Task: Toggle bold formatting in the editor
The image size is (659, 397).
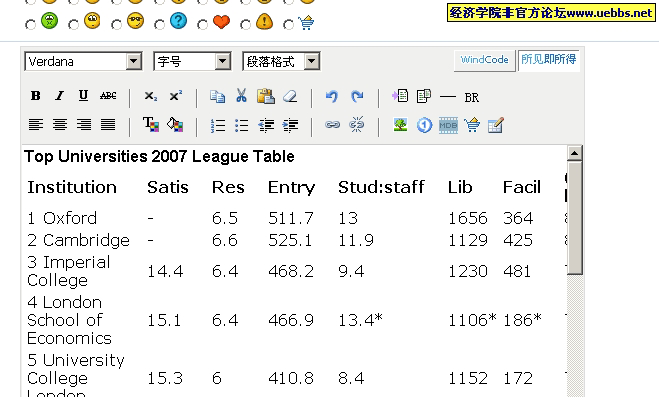Action: pos(36,96)
